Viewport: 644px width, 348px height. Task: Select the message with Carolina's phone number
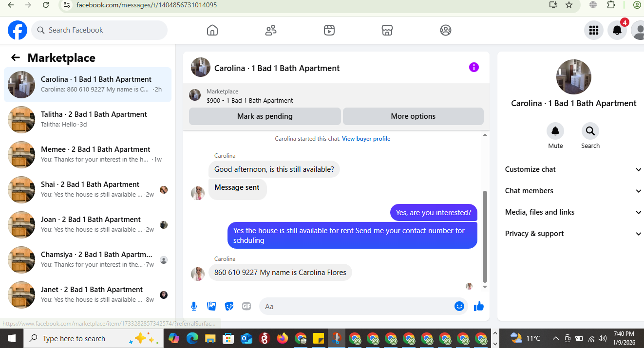pyautogui.click(x=280, y=273)
